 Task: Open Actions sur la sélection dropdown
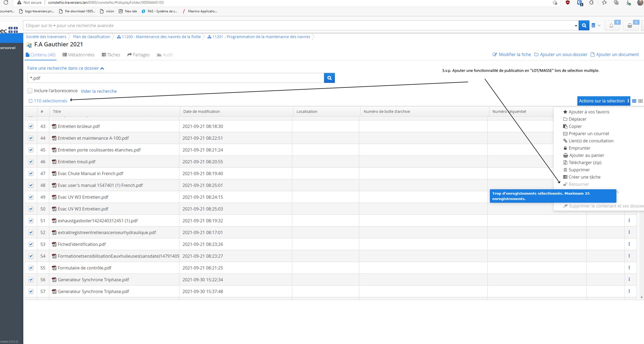click(603, 101)
